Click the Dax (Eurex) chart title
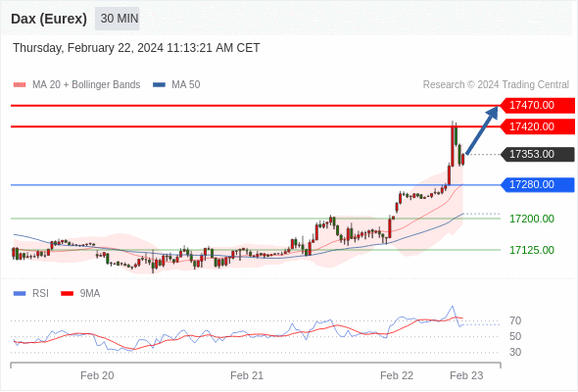The height and width of the screenshot is (392, 578). [x=49, y=19]
